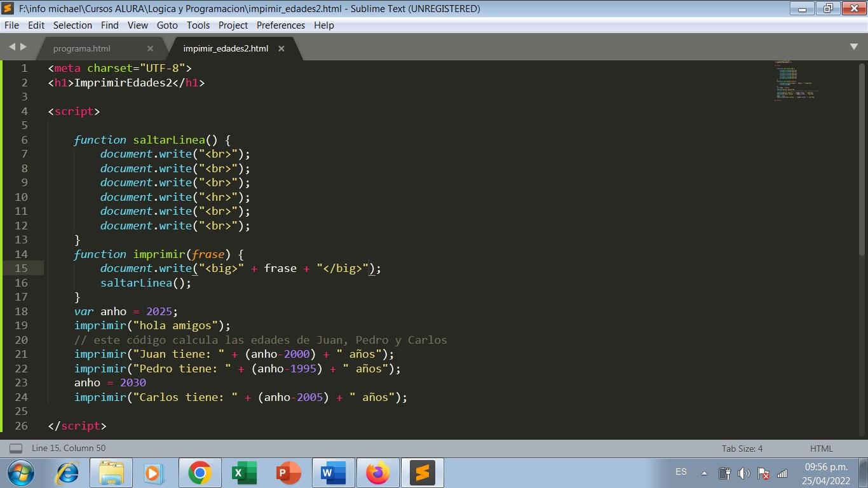
Task: Click the ES language indicator
Action: tap(681, 472)
